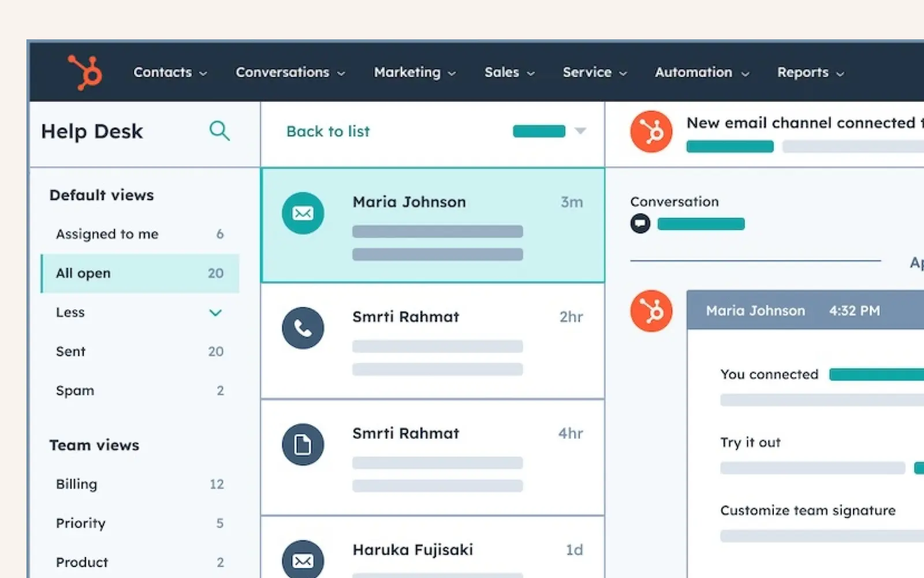Open Haruka Fujisaki's conversation from 1d ago

433,547
